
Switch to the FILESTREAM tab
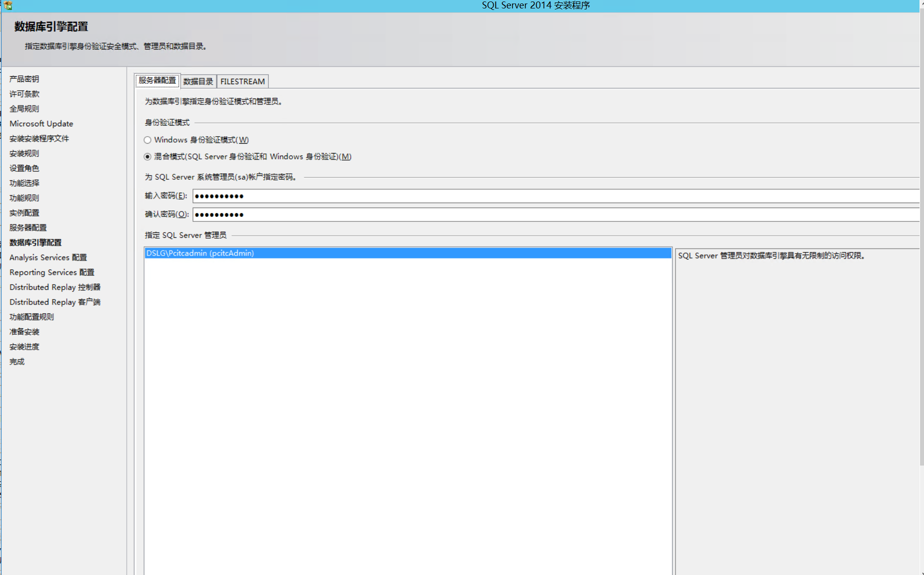tap(243, 81)
